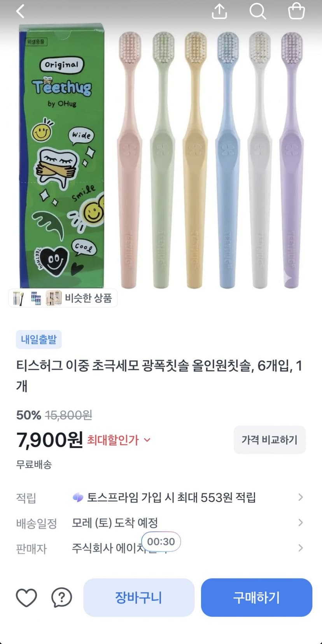Tap the back arrow icon

20,11
